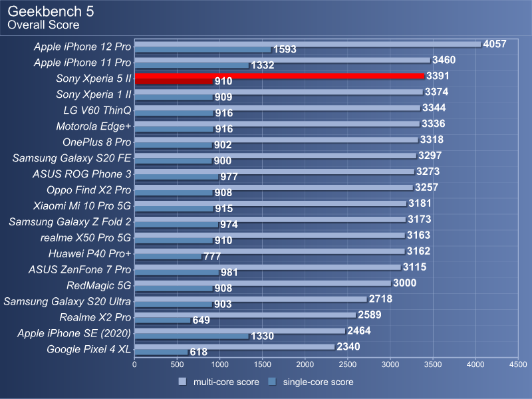Image resolution: width=532 pixels, height=399 pixels.
Task: Click the 3460 multi-core score value
Action: (x=444, y=60)
